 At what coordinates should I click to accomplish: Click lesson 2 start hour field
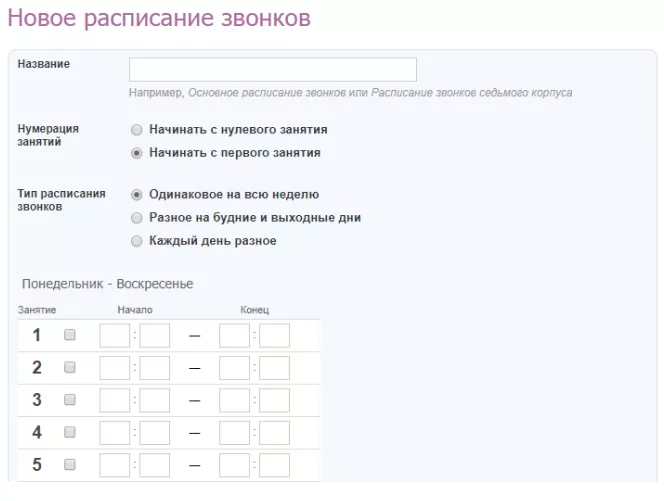coord(115,368)
